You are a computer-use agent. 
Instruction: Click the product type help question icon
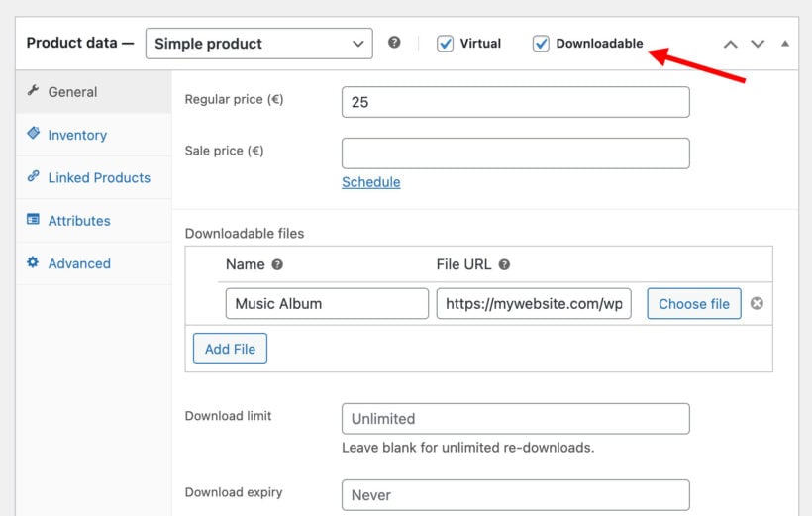[x=394, y=43]
